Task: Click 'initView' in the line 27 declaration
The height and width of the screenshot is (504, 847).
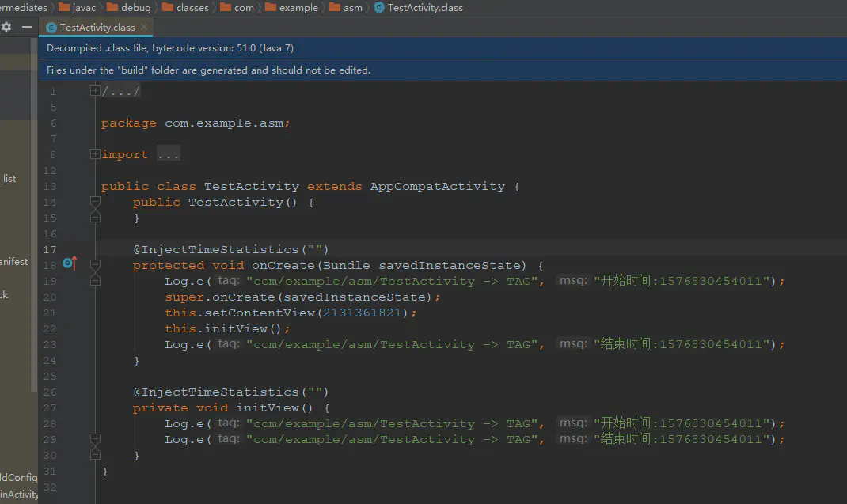Action: click(x=268, y=407)
